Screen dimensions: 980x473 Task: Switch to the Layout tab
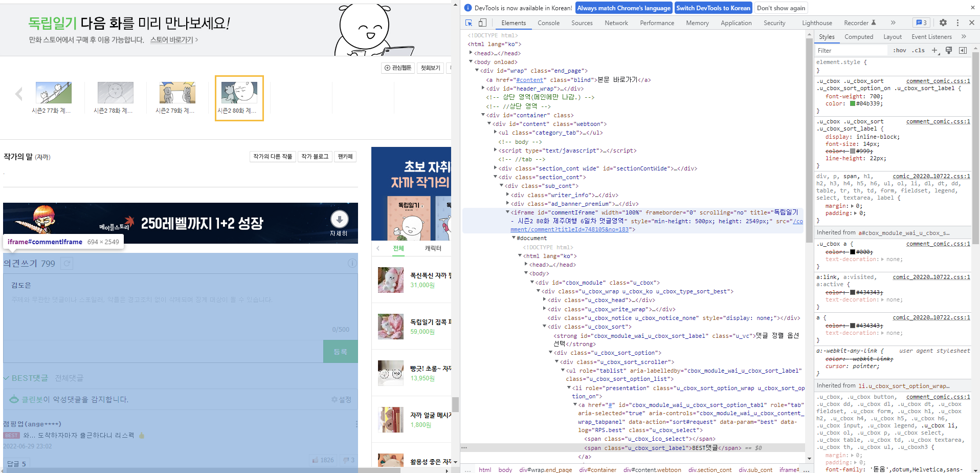(x=893, y=37)
